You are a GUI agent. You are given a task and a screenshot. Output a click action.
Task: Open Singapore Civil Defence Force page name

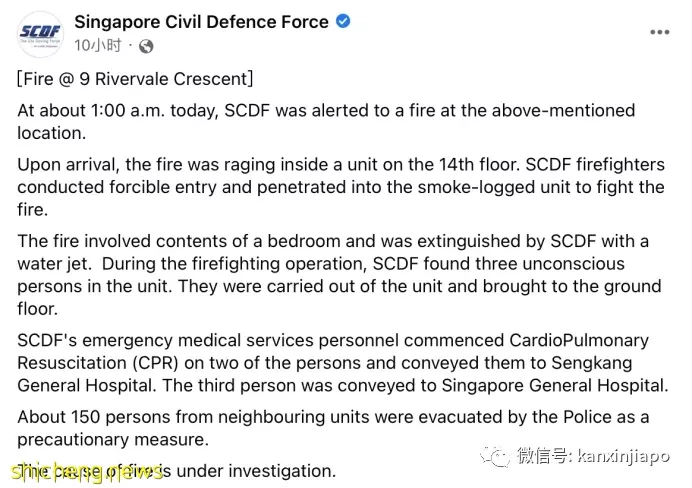click(x=201, y=22)
